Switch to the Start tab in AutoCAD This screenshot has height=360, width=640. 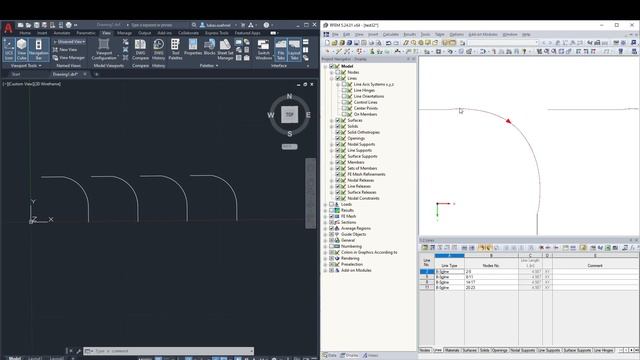[16, 74]
